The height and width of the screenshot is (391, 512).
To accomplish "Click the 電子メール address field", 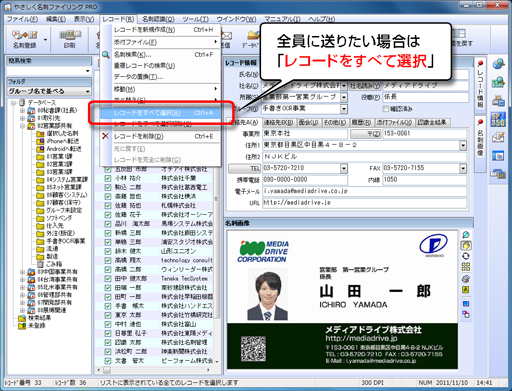I will 365,191.
